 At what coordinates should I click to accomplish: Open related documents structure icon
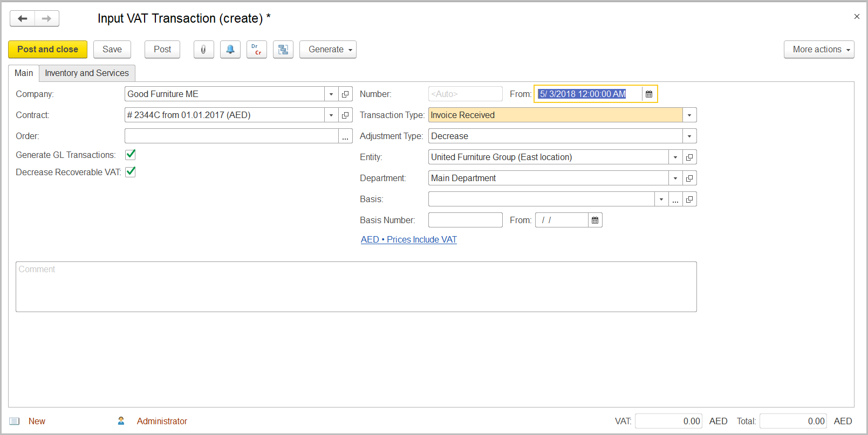(283, 50)
